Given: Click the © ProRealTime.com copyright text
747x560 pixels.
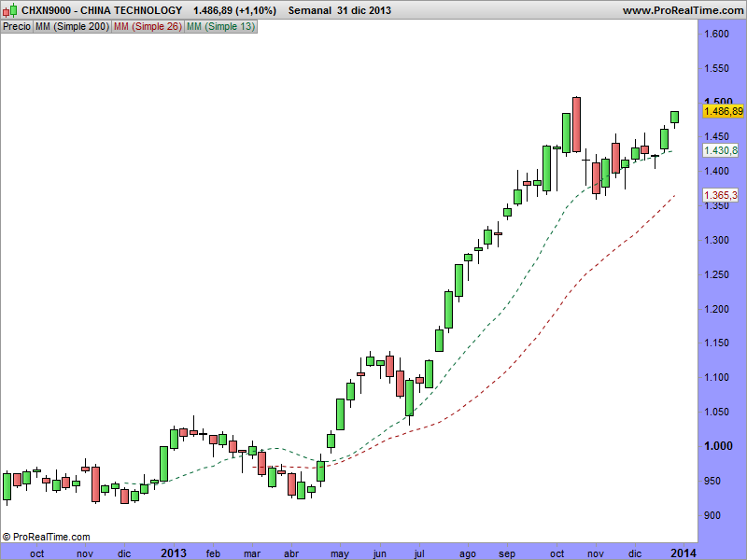Looking at the screenshot, I should click(47, 537).
